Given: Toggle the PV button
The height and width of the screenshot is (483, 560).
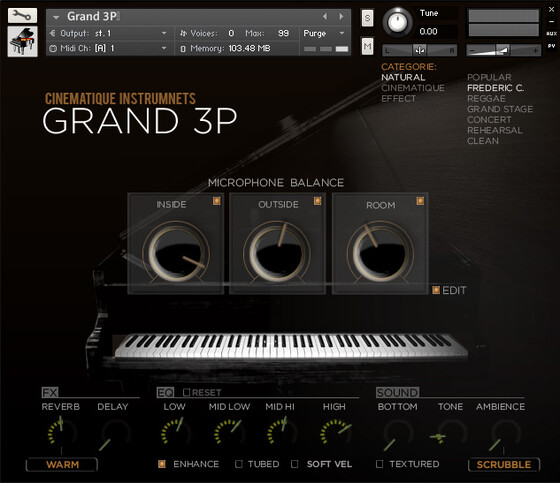Looking at the screenshot, I should click(551, 46).
